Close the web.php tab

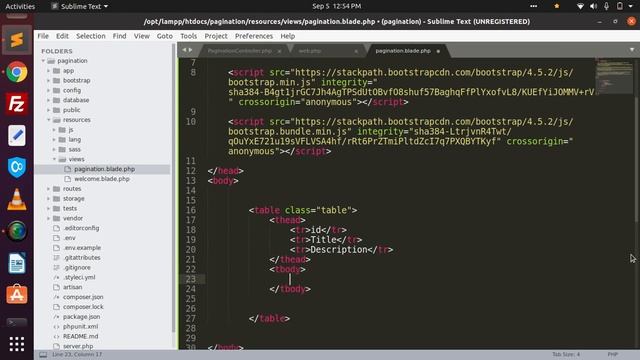356,51
